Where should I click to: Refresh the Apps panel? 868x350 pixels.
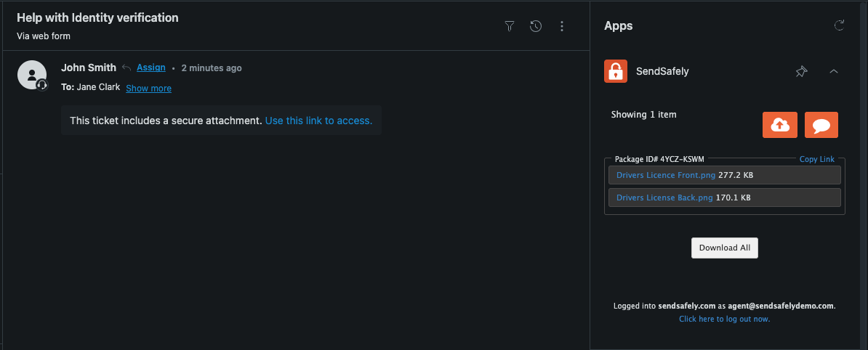[839, 26]
